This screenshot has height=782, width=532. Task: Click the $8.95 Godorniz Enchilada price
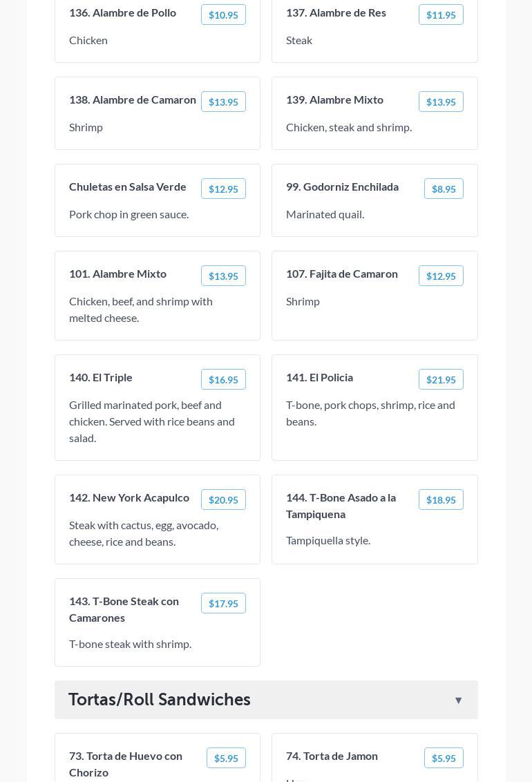(444, 189)
